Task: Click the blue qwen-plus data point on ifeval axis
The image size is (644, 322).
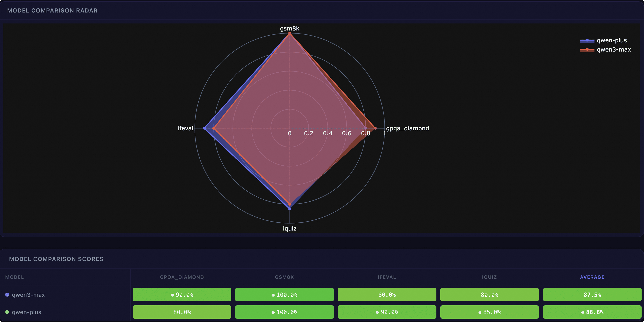Action: [204, 128]
